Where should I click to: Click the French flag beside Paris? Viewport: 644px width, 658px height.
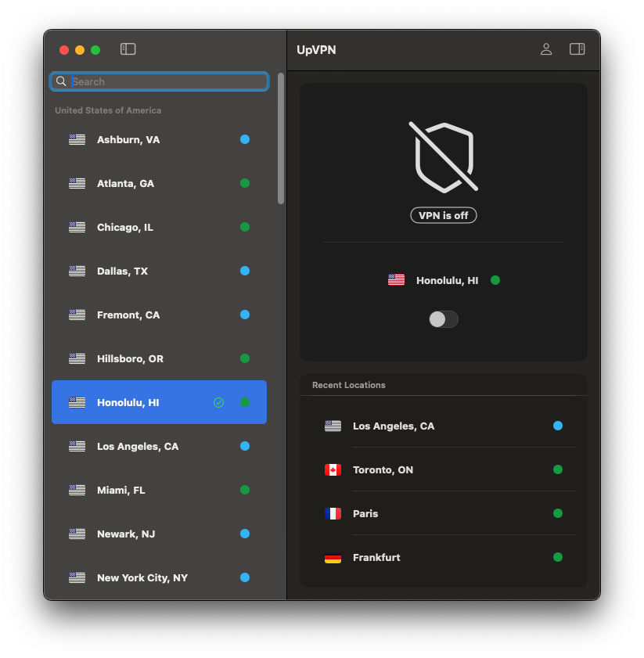pos(333,513)
